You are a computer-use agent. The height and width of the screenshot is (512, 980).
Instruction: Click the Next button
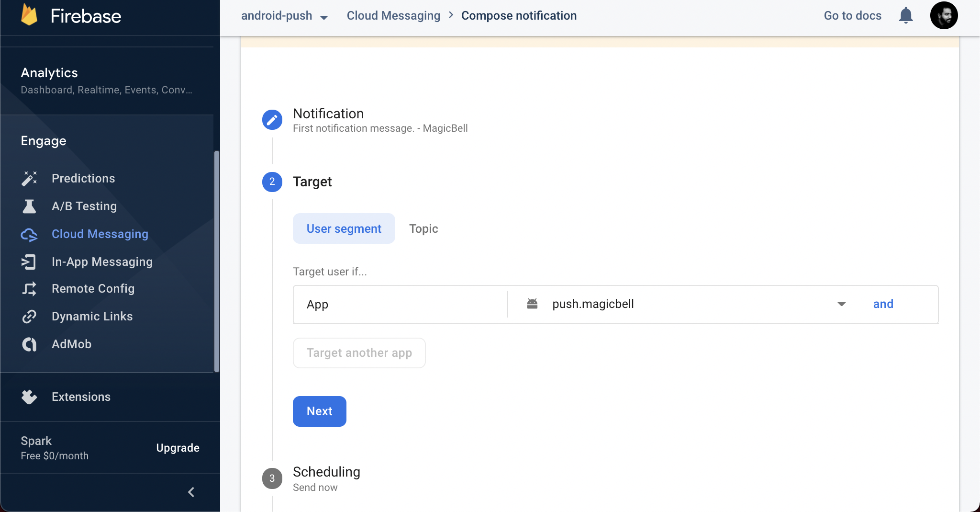319,411
